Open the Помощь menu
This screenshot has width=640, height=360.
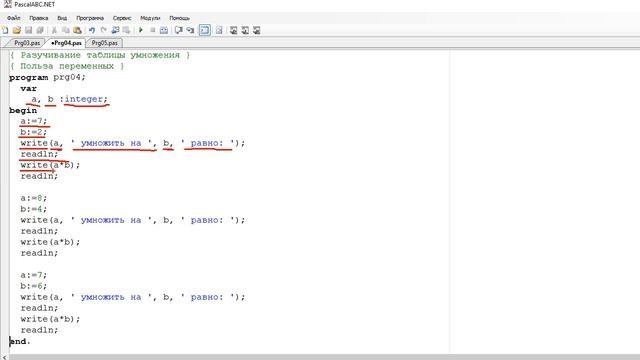pos(180,18)
